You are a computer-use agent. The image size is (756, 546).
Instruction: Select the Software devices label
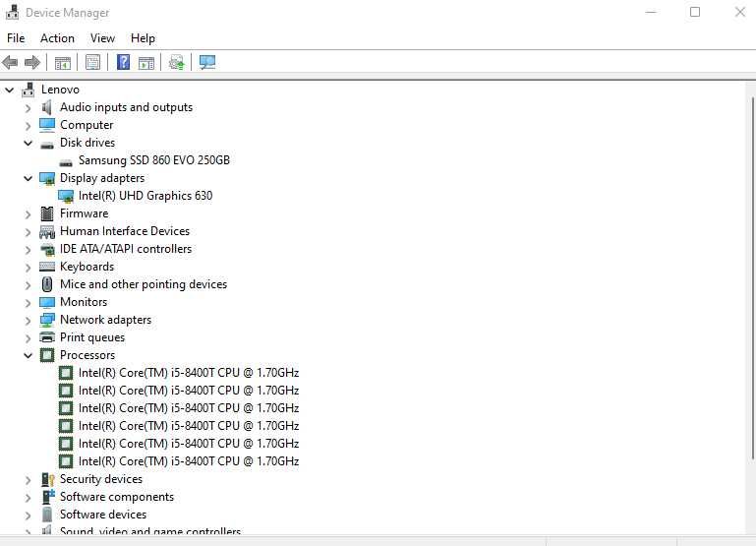pyautogui.click(x=103, y=515)
